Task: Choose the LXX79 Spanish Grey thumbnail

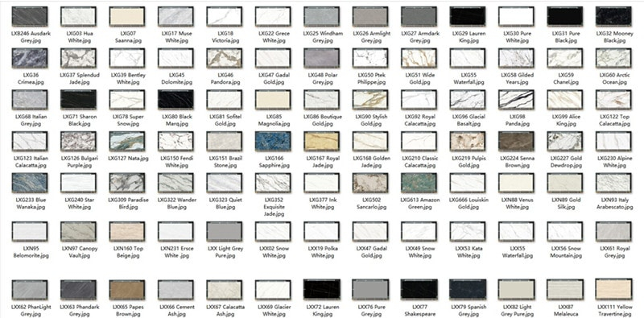Action: (468, 290)
